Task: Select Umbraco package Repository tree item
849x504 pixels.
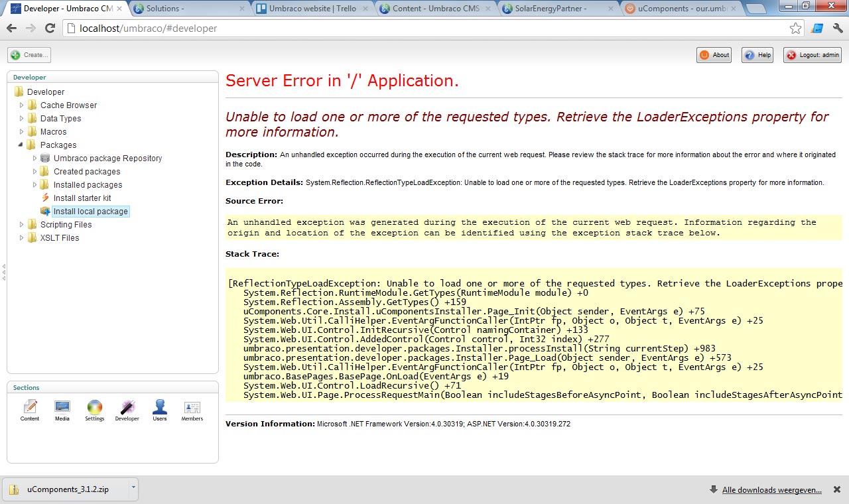Action: coord(107,158)
